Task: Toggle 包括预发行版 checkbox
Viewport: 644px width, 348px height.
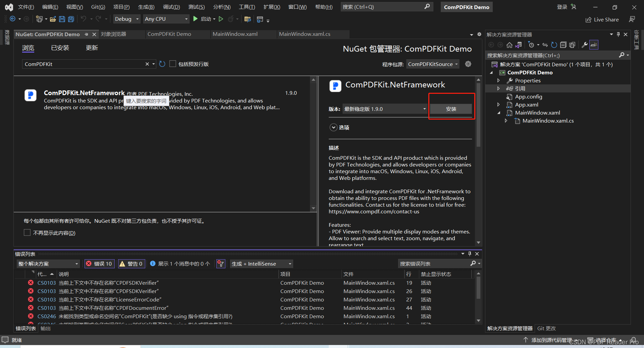Action: pos(173,64)
